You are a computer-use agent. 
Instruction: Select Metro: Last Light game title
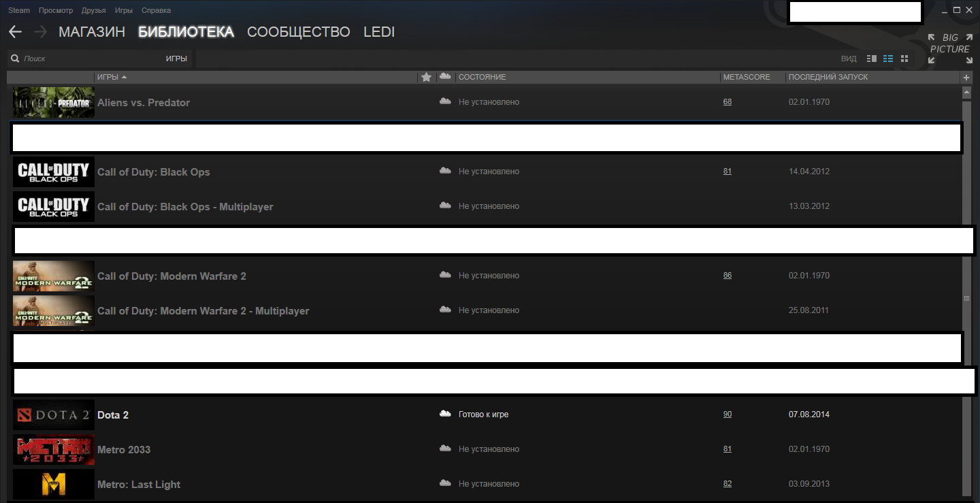coord(139,485)
